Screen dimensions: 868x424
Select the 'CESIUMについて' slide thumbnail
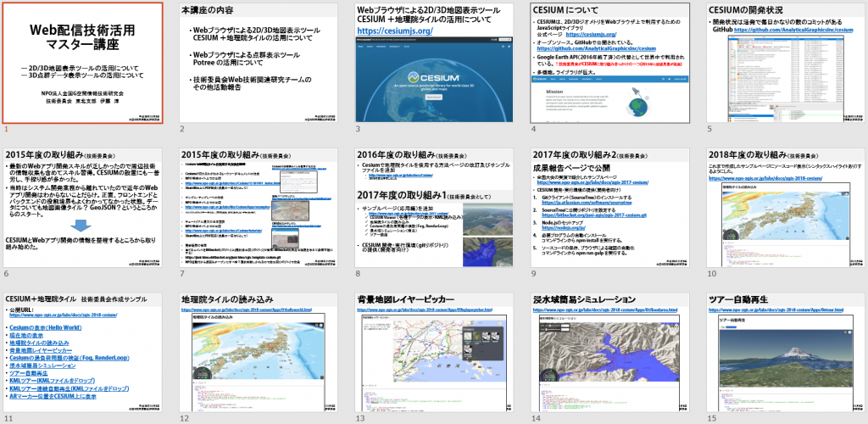pyautogui.click(x=609, y=63)
